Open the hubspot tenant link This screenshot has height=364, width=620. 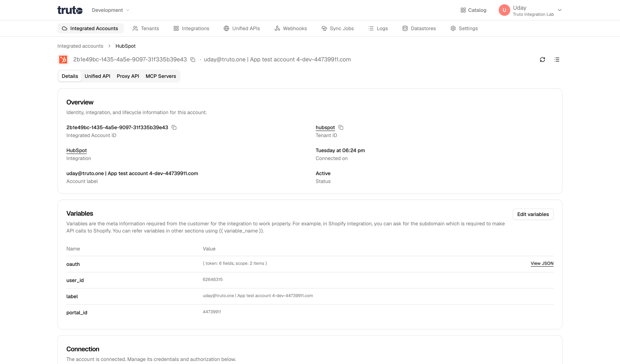pyautogui.click(x=325, y=127)
